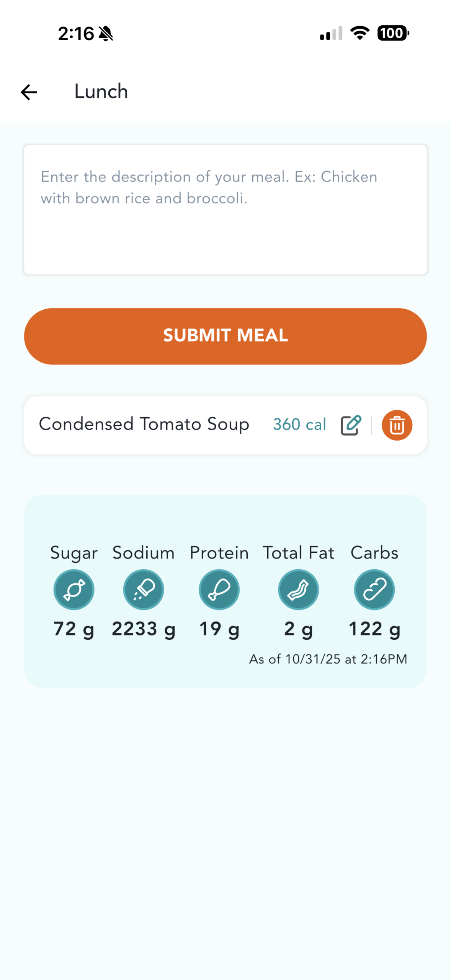
Task: Tap the Sodium salt shaker icon
Action: click(x=144, y=589)
